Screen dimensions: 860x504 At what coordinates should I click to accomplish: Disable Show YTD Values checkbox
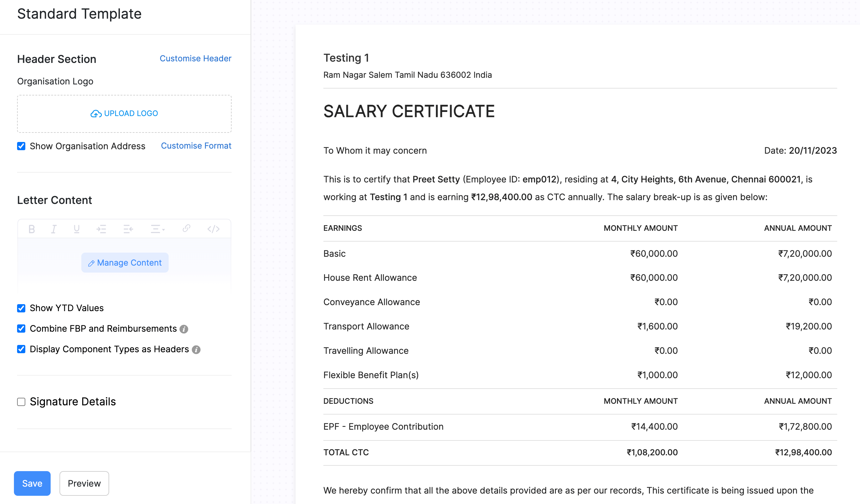click(21, 308)
